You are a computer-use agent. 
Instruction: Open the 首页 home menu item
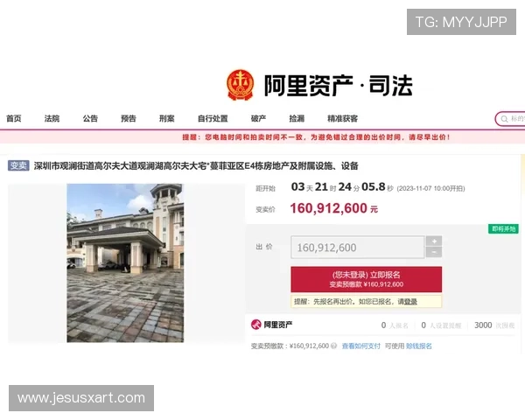point(14,119)
